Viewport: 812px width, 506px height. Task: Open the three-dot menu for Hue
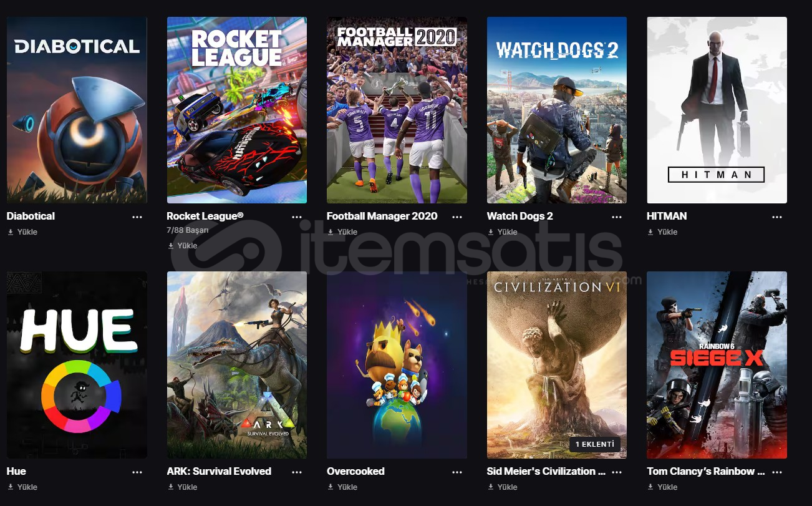coord(137,472)
